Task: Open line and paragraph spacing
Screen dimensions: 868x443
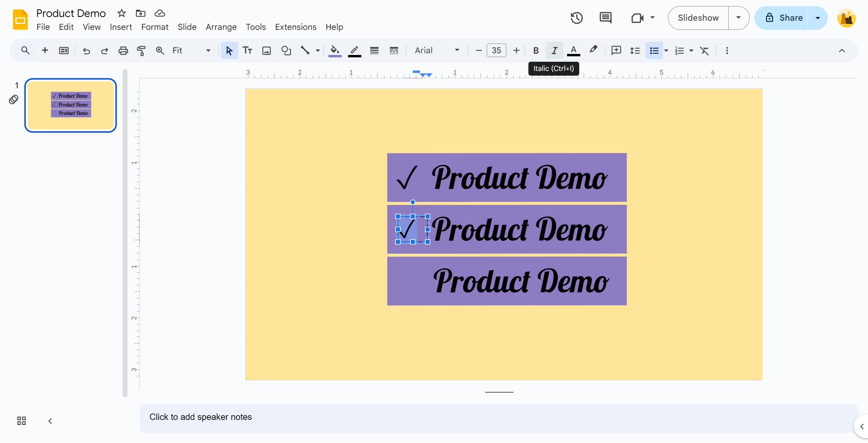Action: pyautogui.click(x=635, y=51)
